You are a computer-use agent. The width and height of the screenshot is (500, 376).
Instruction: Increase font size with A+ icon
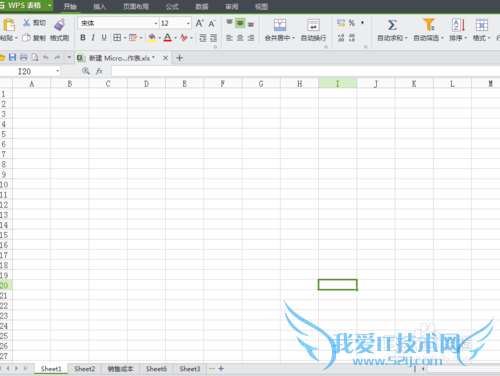pyautogui.click(x=199, y=23)
